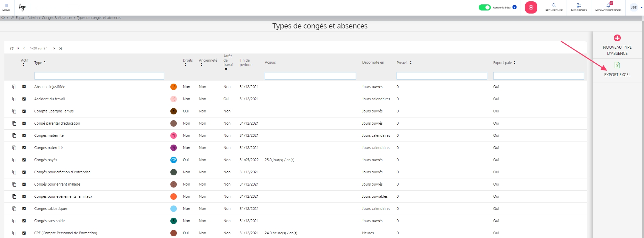The image size is (644, 238).
Task: Click the Congés sabbatiques light blue badge
Action: (x=173, y=209)
